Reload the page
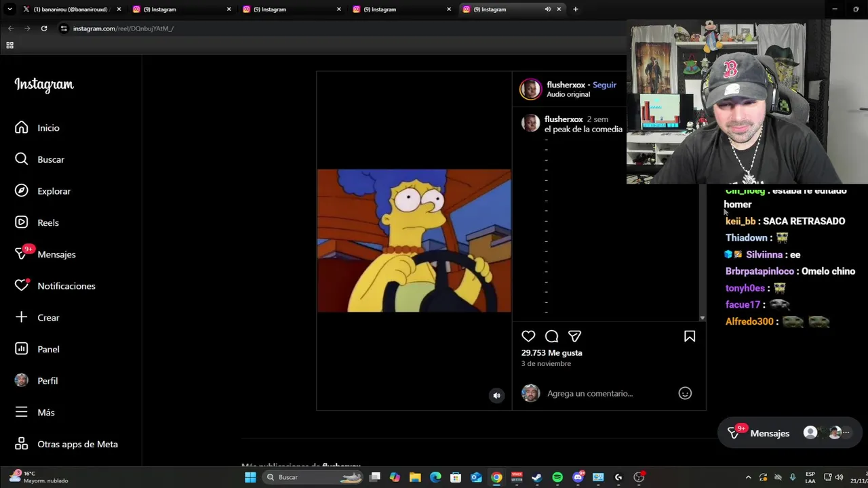868x488 pixels. coord(44,28)
